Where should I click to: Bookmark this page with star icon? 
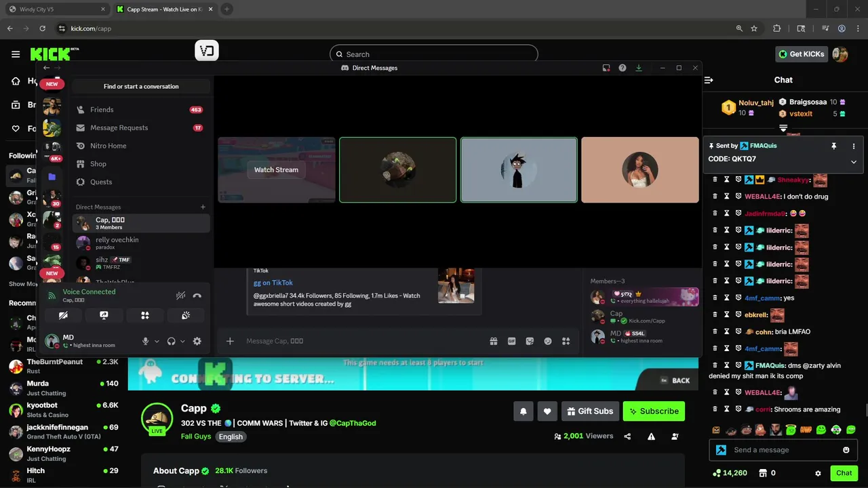(754, 28)
